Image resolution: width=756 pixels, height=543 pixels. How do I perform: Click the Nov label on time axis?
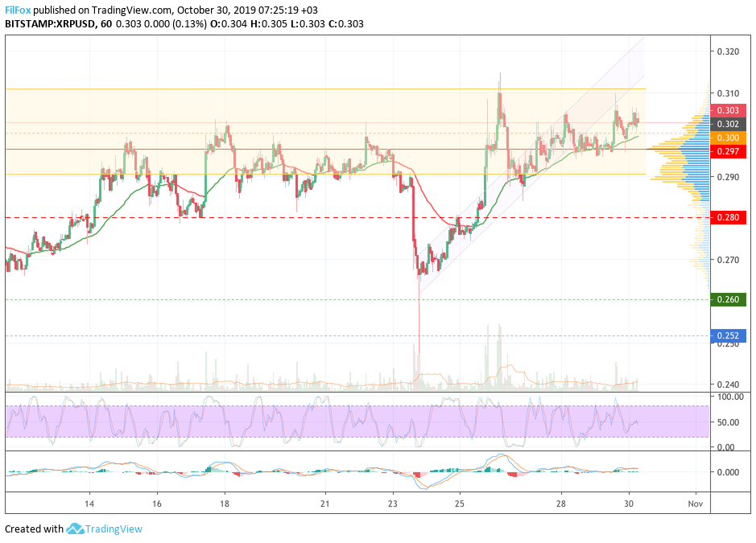[x=696, y=504]
